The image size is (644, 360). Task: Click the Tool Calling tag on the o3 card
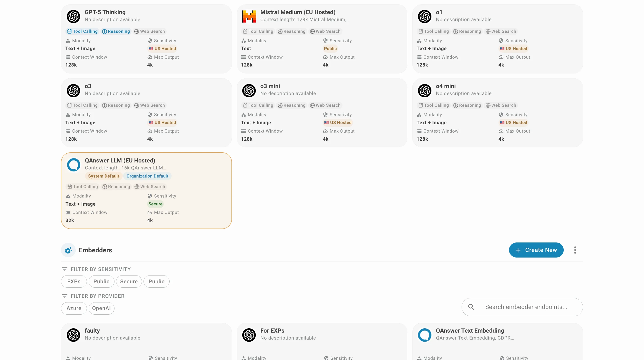(x=83, y=105)
